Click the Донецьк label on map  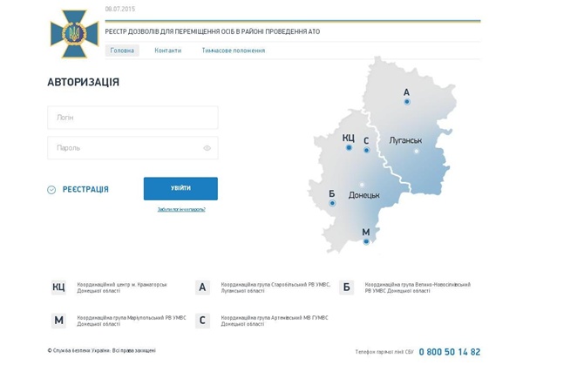coord(363,195)
